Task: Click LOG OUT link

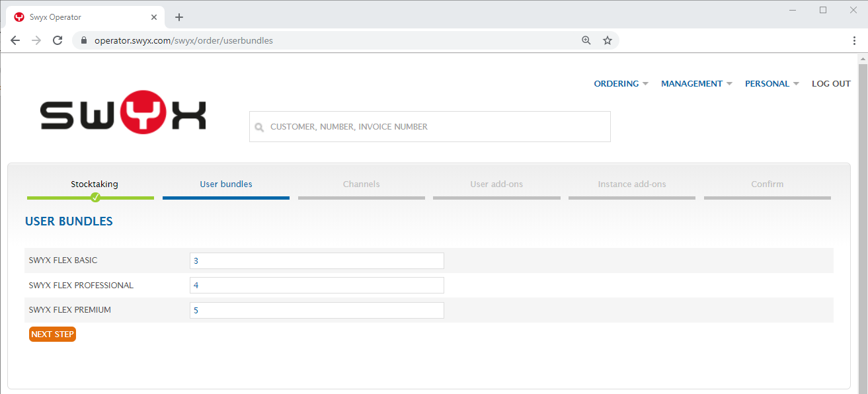Action: click(831, 84)
